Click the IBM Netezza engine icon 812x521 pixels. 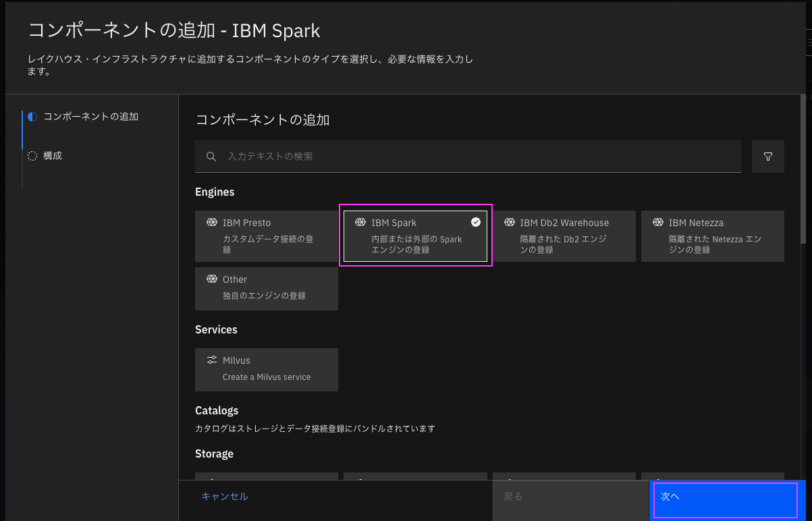658,222
